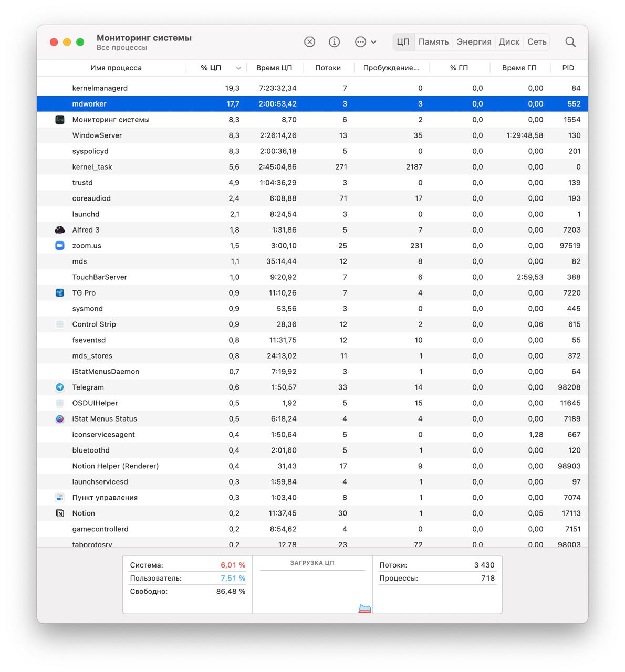
Task: Switch to the Сеть tab
Action: click(537, 42)
